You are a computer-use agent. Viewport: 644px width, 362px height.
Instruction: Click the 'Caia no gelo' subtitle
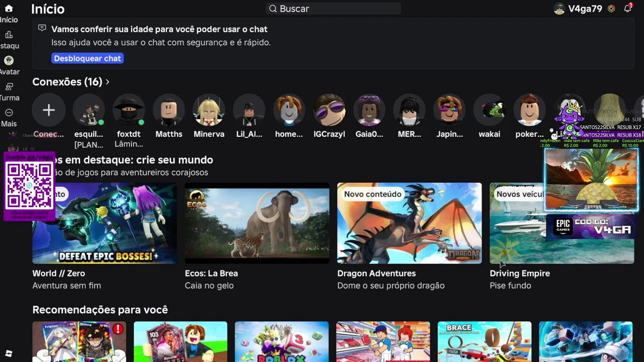[209, 286]
